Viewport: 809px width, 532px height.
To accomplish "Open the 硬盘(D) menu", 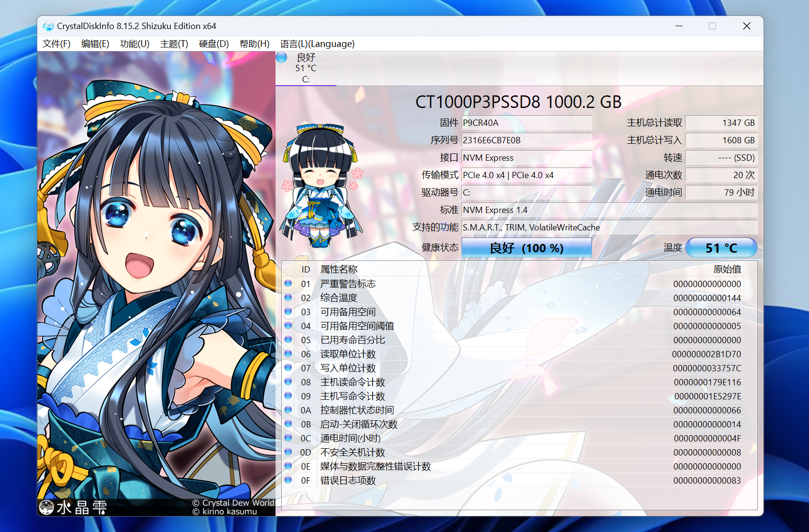I will [214, 44].
